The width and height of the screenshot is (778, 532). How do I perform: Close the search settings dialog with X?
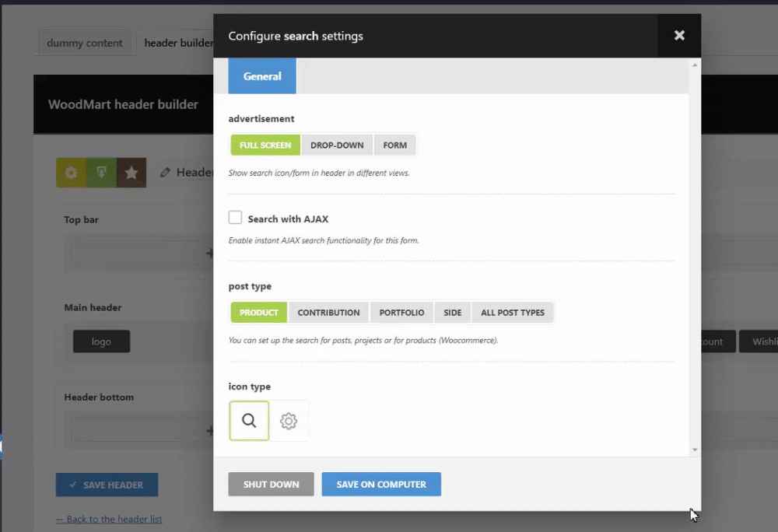click(x=679, y=35)
